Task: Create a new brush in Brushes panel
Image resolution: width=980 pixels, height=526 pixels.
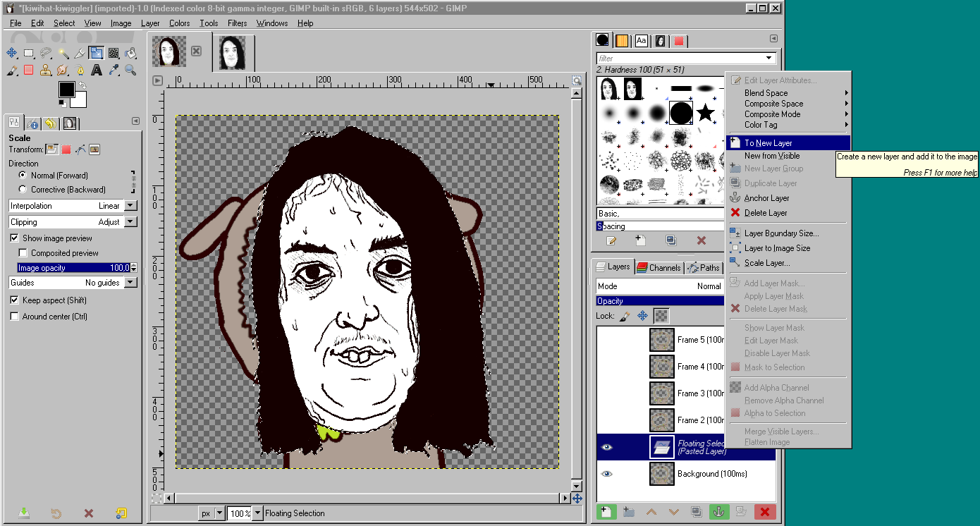Action: click(x=641, y=240)
